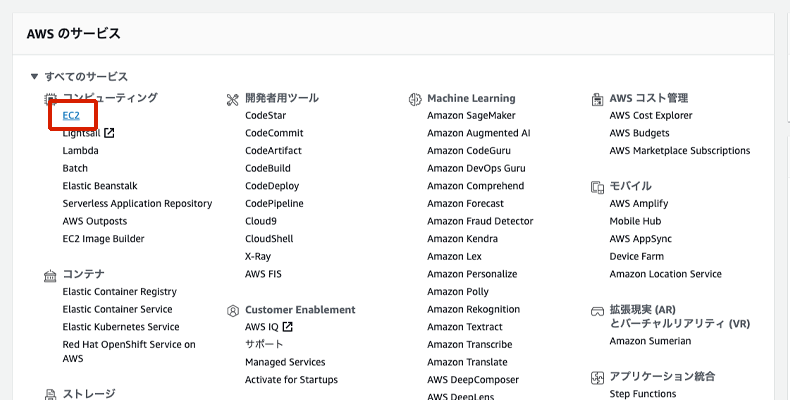Open Managed Services
The width and height of the screenshot is (790, 400).
click(x=285, y=362)
